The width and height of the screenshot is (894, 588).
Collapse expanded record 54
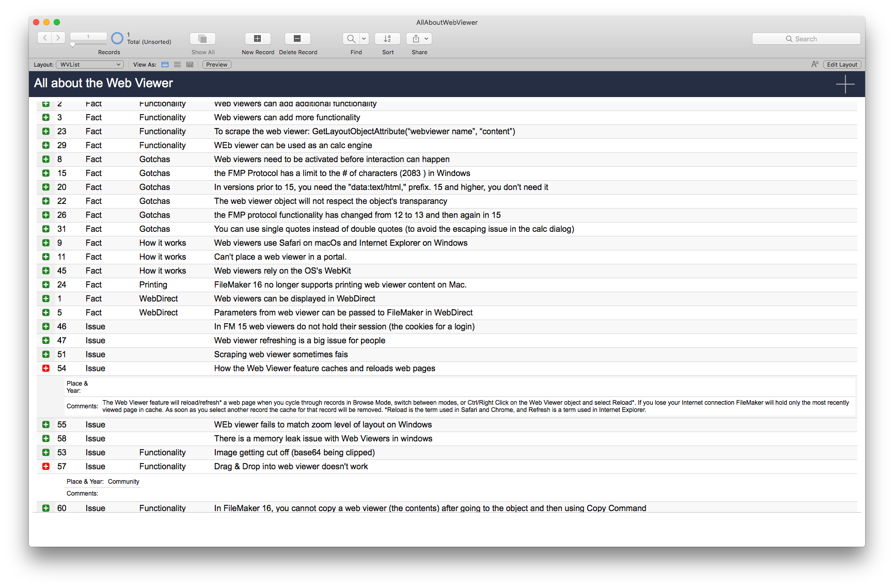click(x=46, y=369)
